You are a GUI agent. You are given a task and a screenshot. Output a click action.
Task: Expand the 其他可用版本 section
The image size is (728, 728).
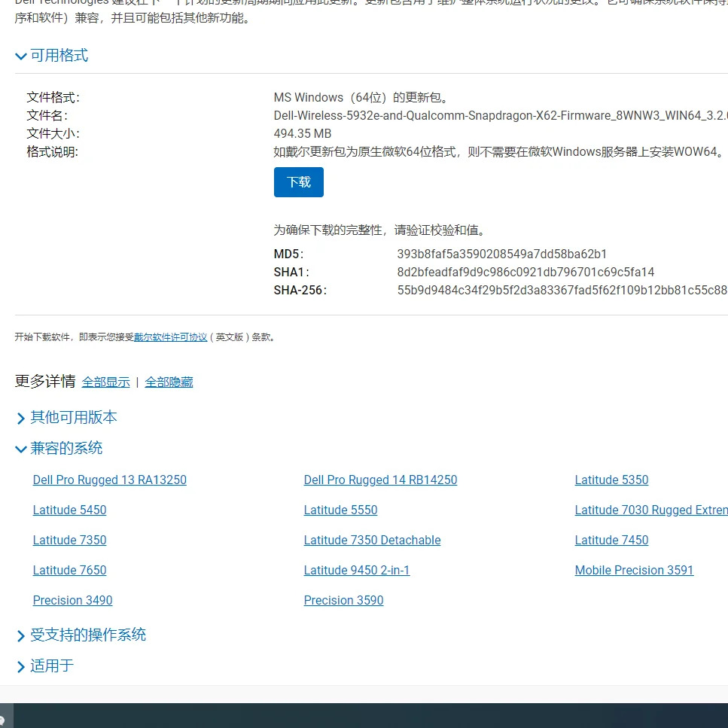click(x=66, y=417)
